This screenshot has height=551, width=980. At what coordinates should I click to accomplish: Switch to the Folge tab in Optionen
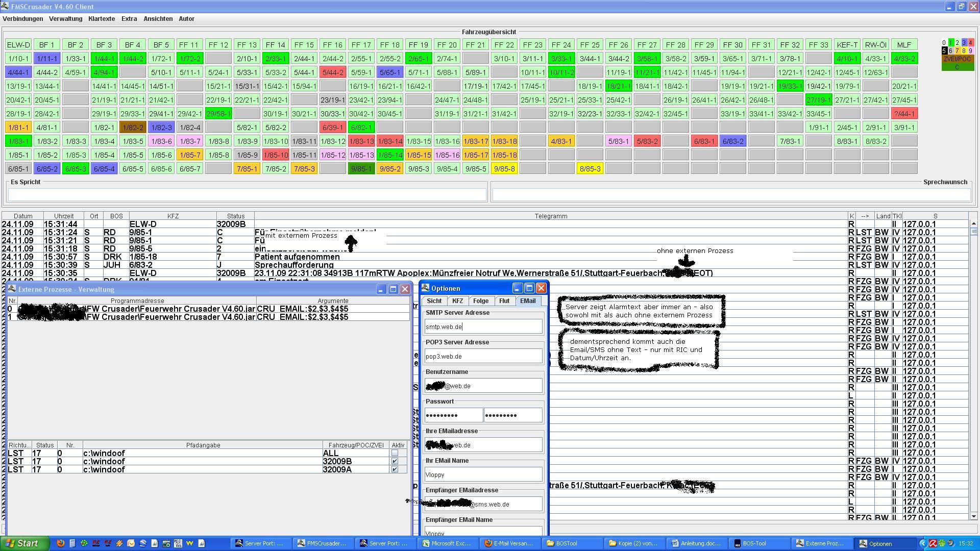click(480, 301)
